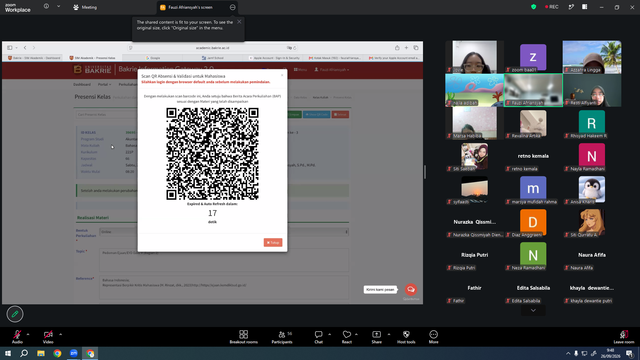Select Neza Ramadhani participant tile
This screenshot has width=640, height=360.
533,256
